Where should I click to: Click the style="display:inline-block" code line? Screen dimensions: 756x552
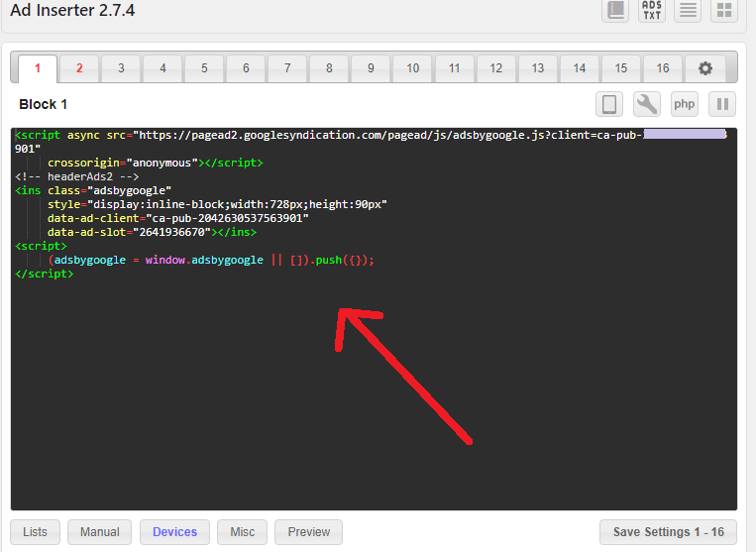pyautogui.click(x=217, y=204)
